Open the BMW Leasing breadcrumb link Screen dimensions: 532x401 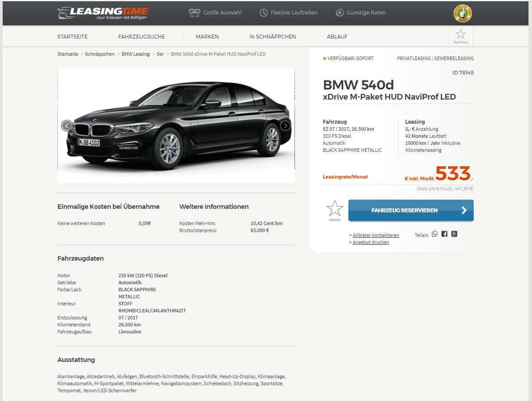(136, 54)
